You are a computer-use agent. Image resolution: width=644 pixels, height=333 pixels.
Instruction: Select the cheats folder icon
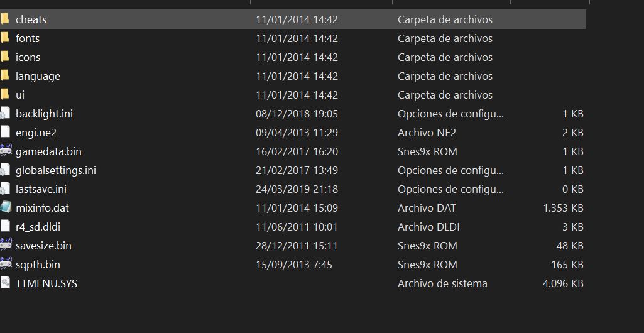coord(4,19)
